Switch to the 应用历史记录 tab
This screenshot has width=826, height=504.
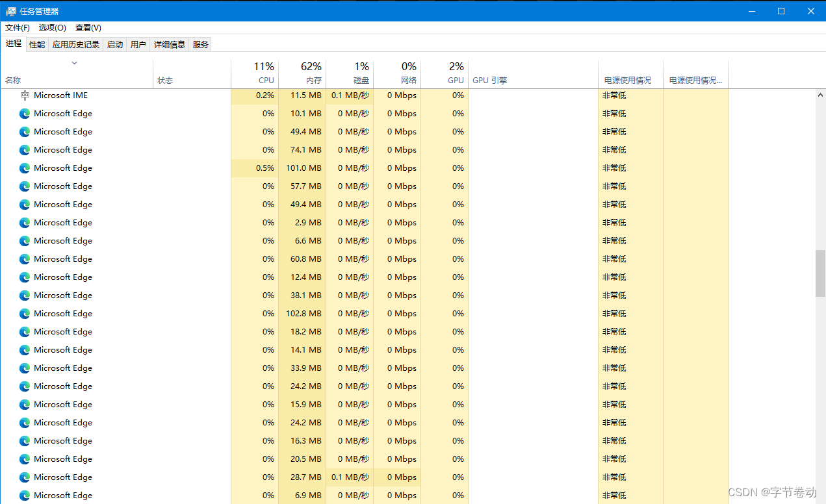tap(76, 44)
